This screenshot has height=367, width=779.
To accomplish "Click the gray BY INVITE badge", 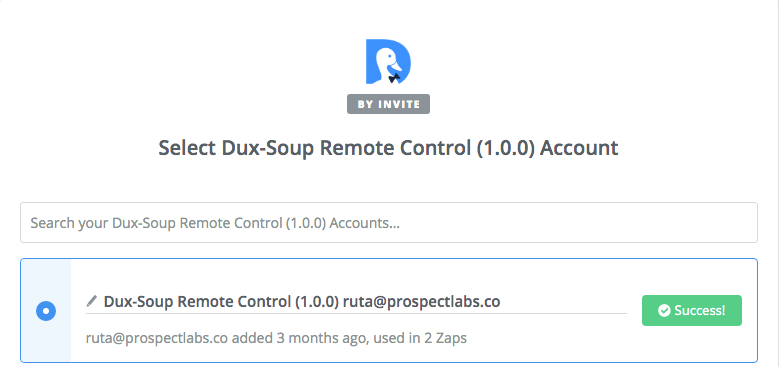I will pyautogui.click(x=388, y=104).
